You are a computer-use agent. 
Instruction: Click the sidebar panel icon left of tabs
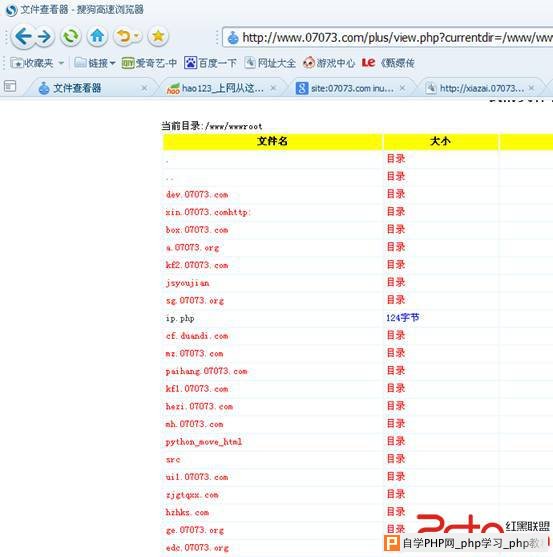pyautogui.click(x=10, y=86)
